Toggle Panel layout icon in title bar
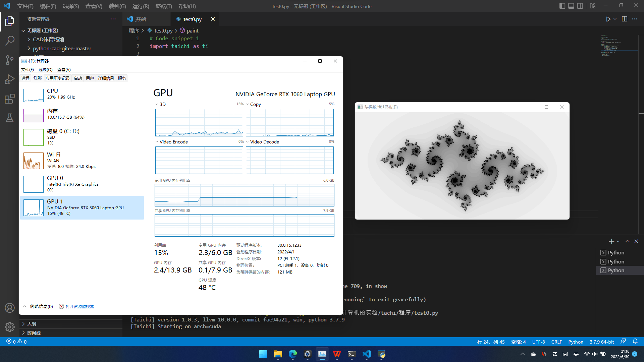644x362 pixels. click(571, 6)
